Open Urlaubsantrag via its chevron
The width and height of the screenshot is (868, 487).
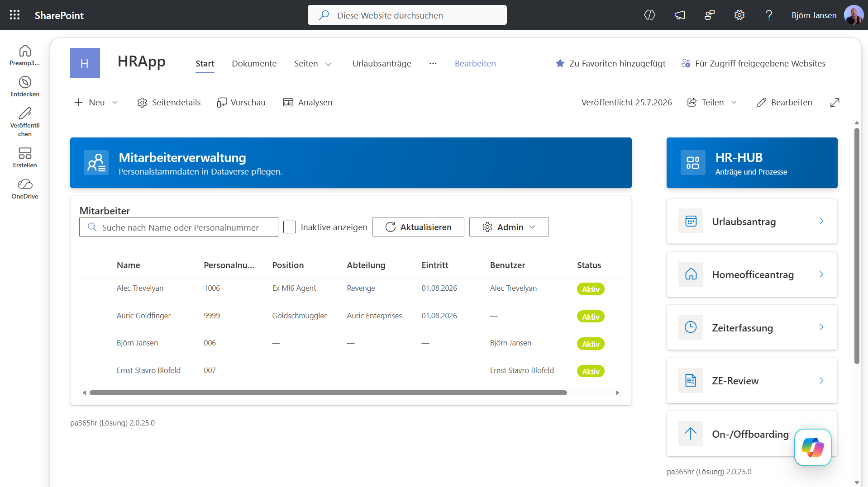[821, 221]
